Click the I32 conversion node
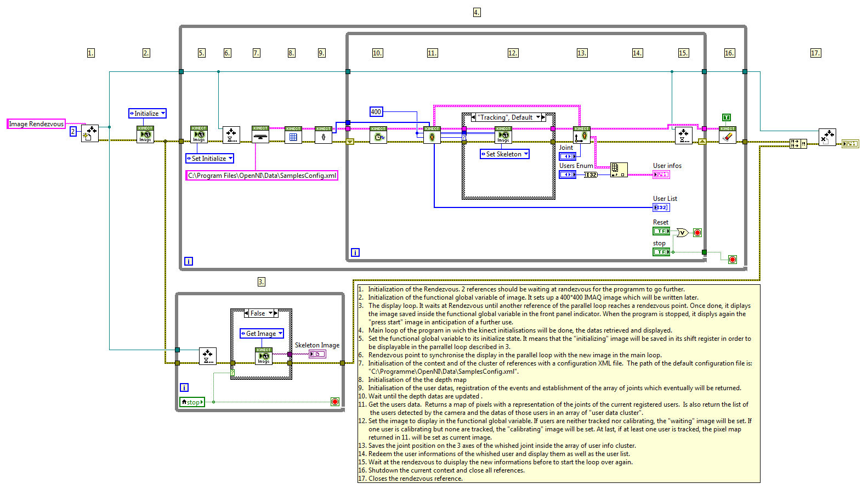 [591, 175]
